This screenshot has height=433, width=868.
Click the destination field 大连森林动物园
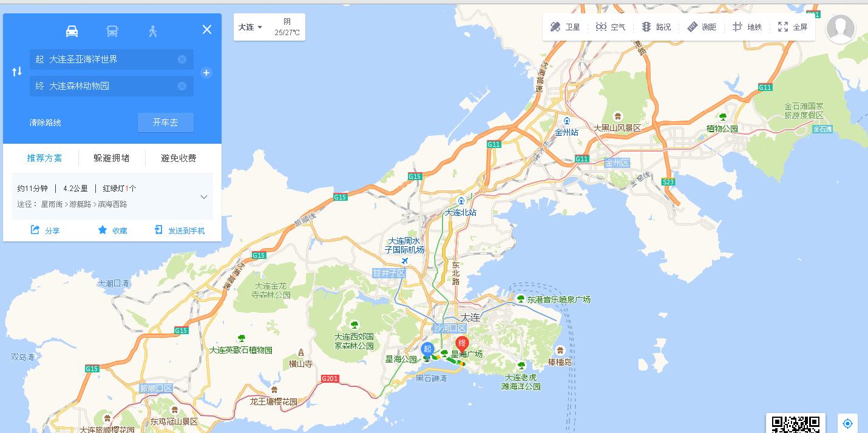coord(112,86)
